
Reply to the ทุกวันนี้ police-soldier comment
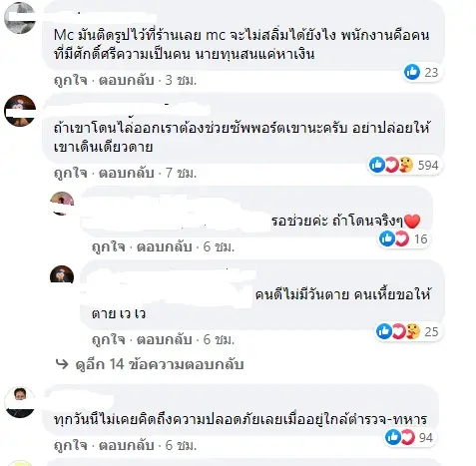[127, 445]
